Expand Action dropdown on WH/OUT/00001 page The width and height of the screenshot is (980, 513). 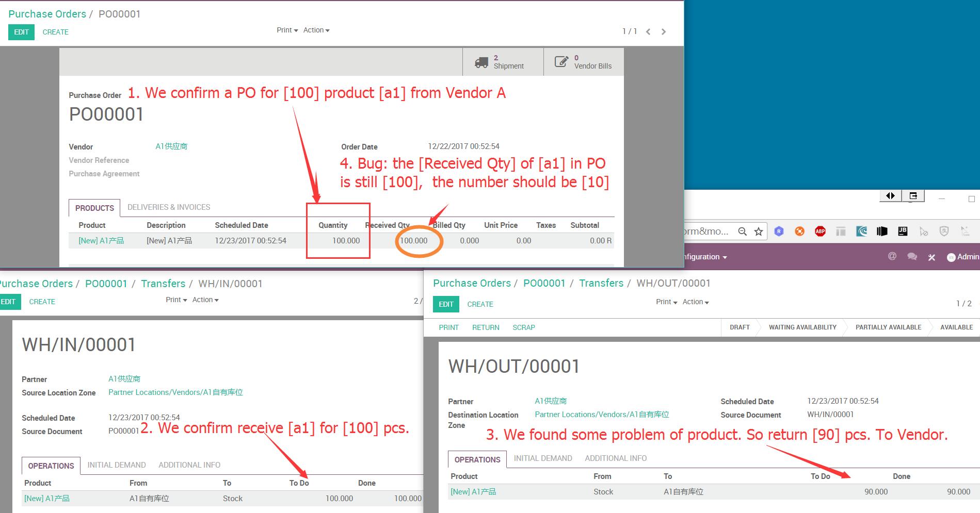(x=695, y=302)
